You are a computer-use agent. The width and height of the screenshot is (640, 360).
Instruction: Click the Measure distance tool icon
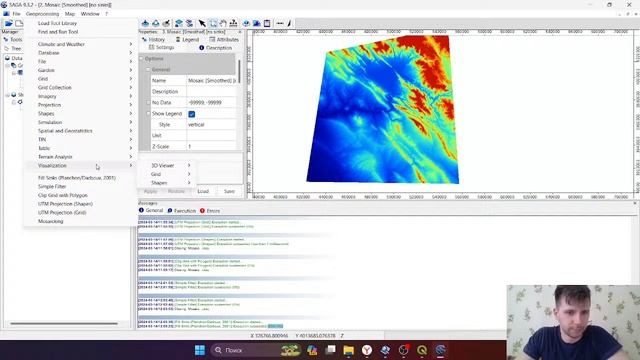pos(233,23)
